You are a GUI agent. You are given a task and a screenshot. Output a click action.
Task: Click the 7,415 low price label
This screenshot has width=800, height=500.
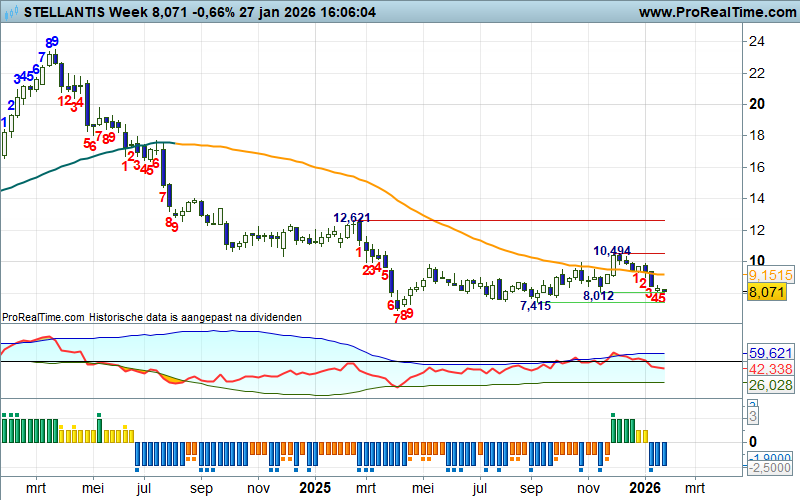(x=535, y=306)
